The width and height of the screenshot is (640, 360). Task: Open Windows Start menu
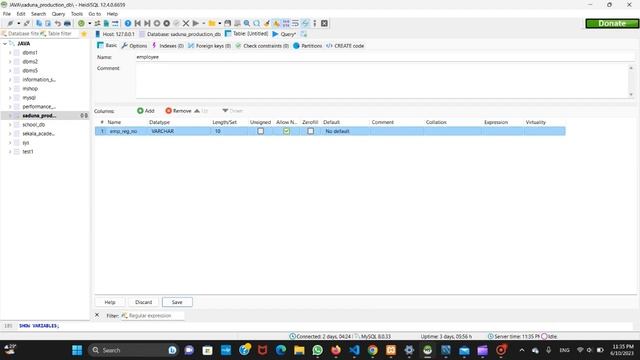[x=77, y=350]
